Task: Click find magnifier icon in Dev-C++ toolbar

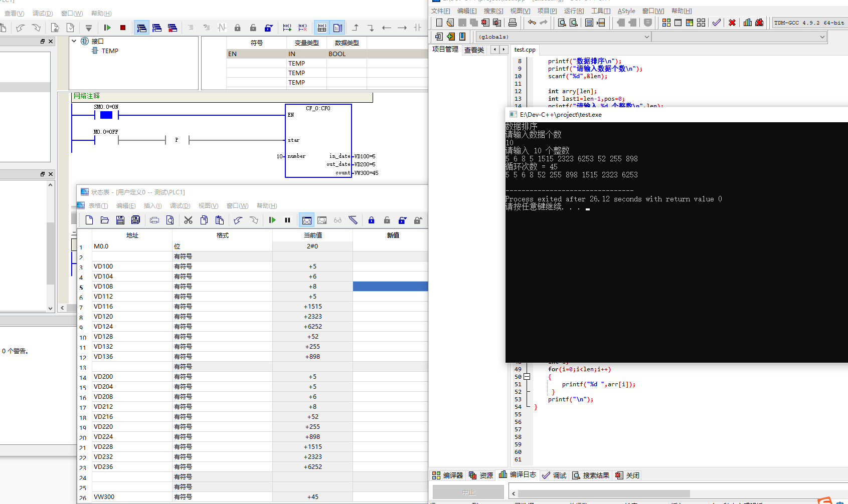Action: [x=562, y=23]
